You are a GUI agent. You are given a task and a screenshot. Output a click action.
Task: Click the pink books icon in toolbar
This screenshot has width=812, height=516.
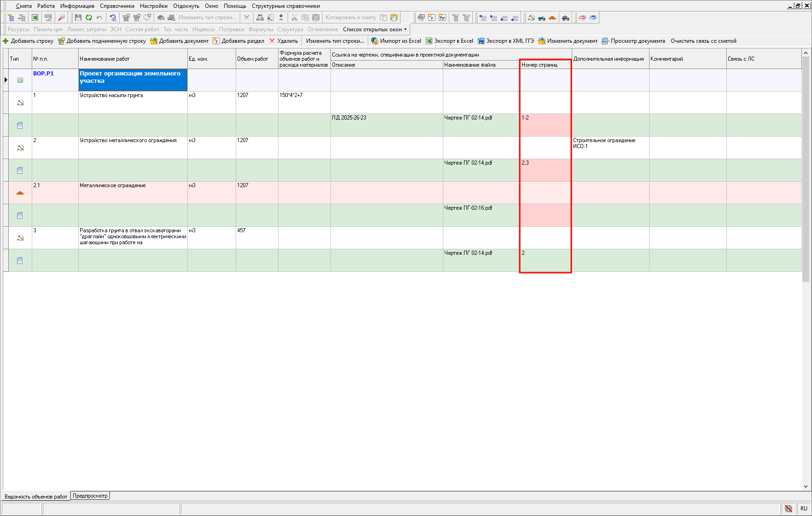(582, 17)
